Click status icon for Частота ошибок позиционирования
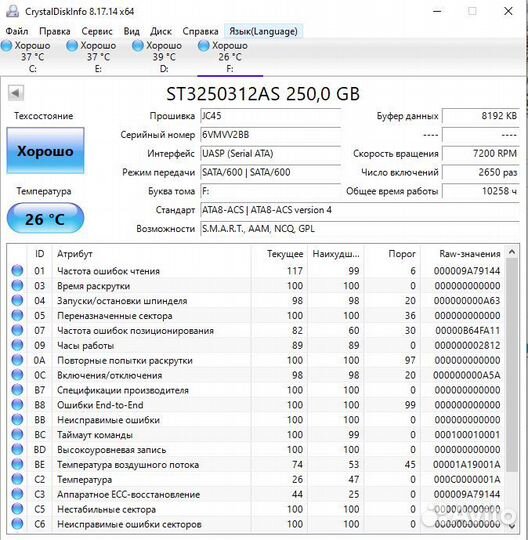 pyautogui.click(x=17, y=330)
